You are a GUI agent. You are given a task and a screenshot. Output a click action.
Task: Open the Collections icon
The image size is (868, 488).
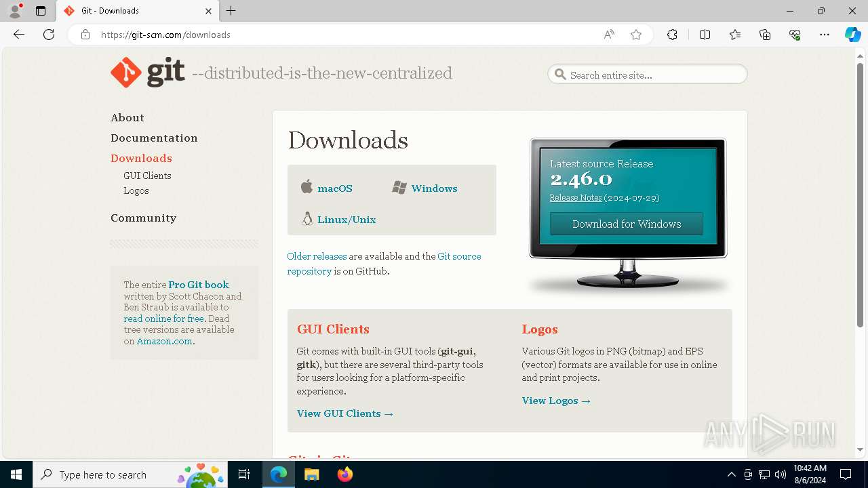[x=765, y=35]
